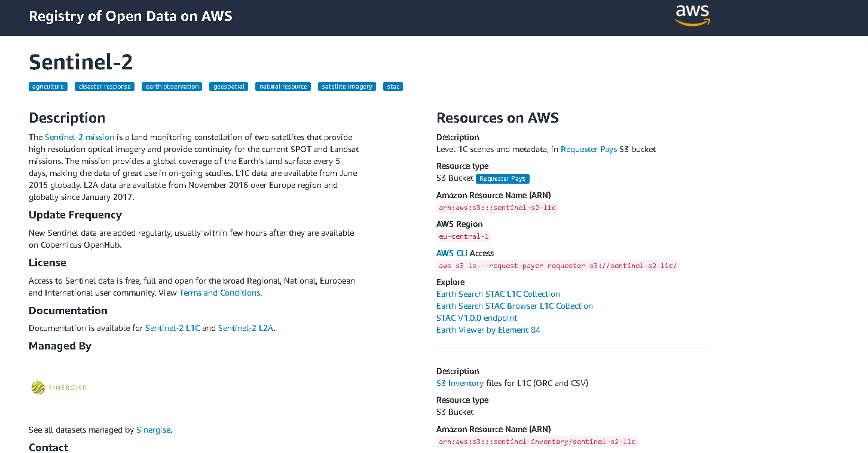Screen dimensions: 868x453
Task: Open the Sinergise logo image
Action: click(59, 388)
